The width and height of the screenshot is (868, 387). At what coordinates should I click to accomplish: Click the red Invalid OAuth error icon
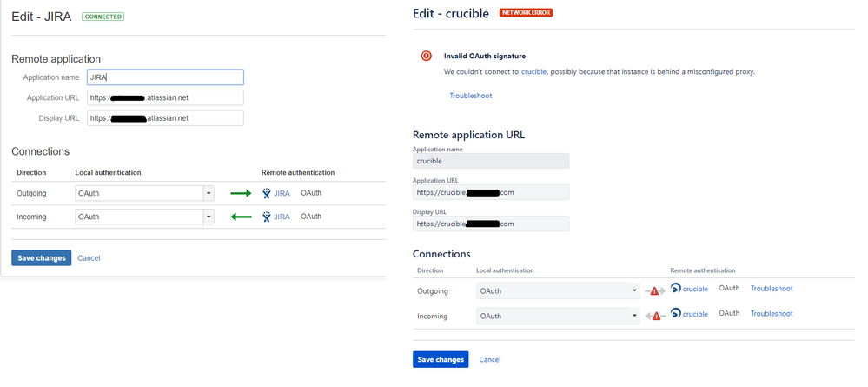click(x=427, y=56)
